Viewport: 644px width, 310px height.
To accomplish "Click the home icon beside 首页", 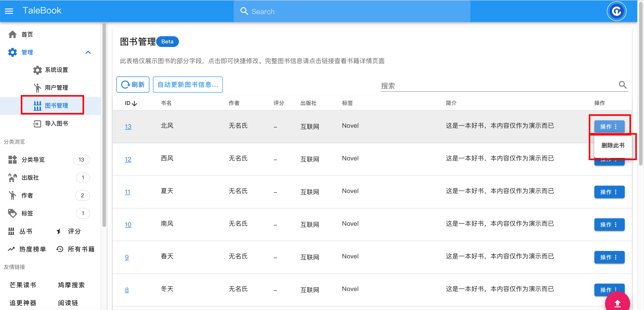I will [x=12, y=34].
